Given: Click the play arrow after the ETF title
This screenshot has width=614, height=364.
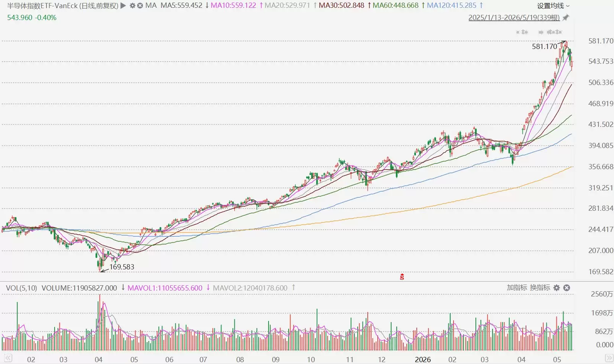Looking at the screenshot, I should (x=123, y=6).
